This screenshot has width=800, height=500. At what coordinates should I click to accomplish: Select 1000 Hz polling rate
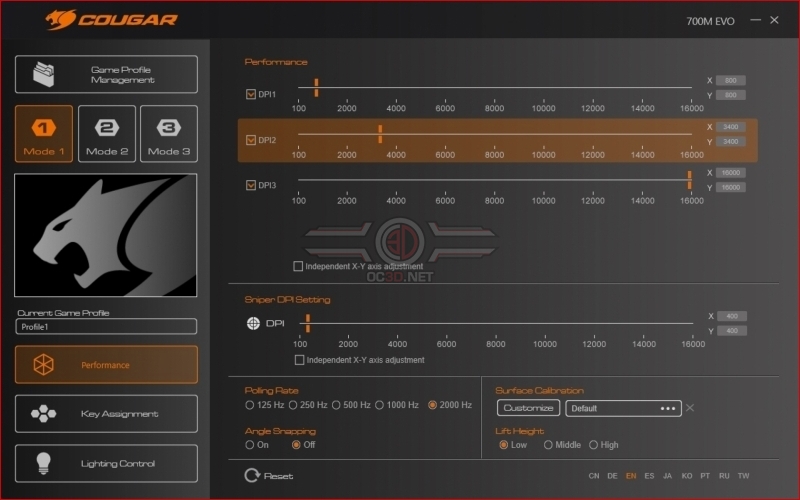coord(380,405)
